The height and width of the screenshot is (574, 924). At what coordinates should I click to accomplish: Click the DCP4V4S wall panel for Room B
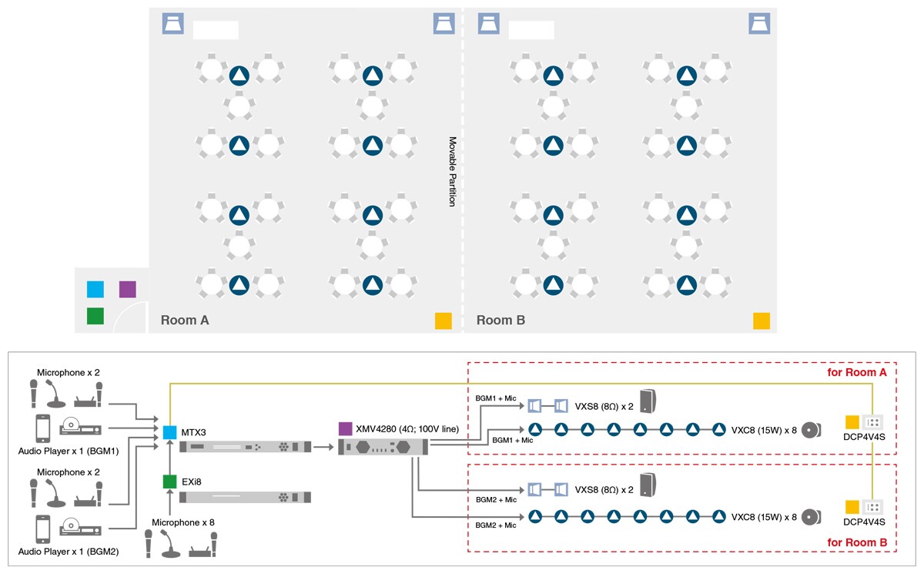click(x=873, y=507)
